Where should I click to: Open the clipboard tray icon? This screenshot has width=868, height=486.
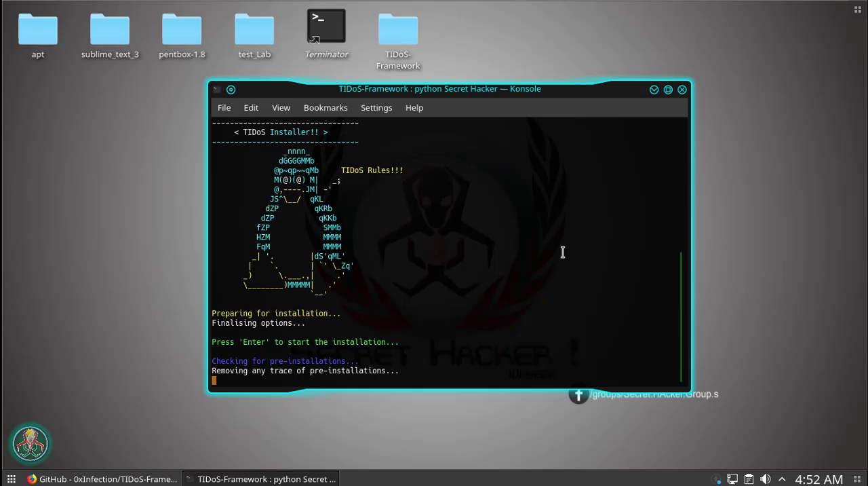(749, 479)
